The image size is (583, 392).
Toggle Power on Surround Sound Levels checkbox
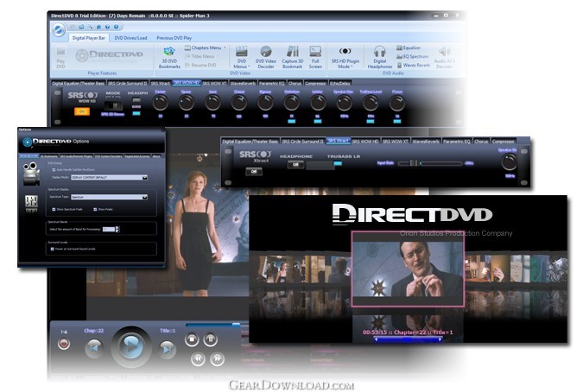(52, 249)
